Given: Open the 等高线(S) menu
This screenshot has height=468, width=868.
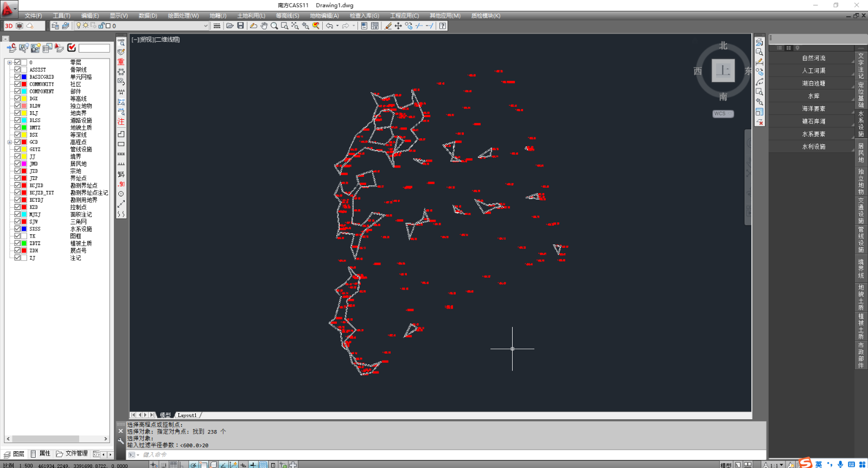Looking at the screenshot, I should [287, 16].
